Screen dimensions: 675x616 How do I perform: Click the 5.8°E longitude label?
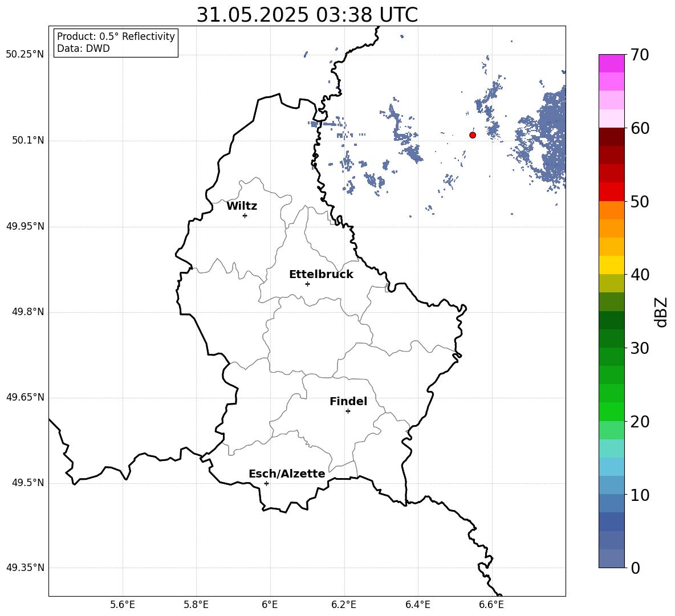[196, 605]
